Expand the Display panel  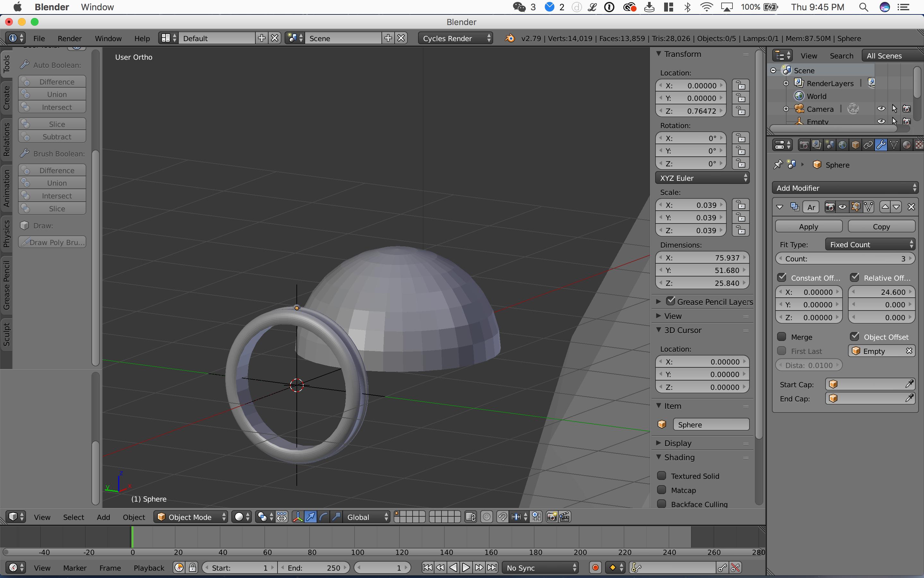(659, 443)
